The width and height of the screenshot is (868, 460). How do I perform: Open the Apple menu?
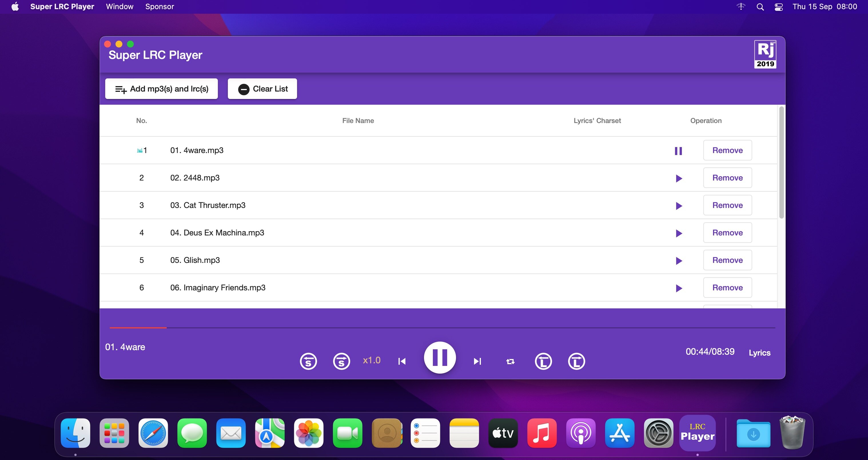(15, 6)
